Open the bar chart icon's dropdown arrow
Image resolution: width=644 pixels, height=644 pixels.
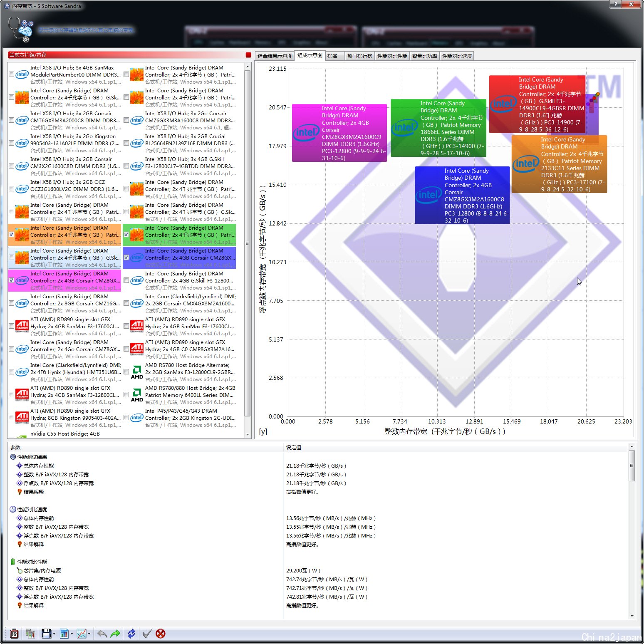pyautogui.click(x=72, y=634)
